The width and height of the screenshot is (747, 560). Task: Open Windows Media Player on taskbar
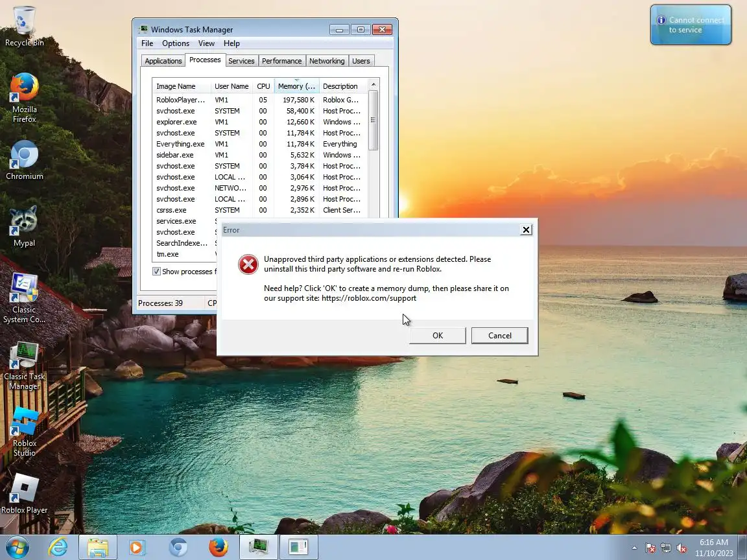[137, 547]
